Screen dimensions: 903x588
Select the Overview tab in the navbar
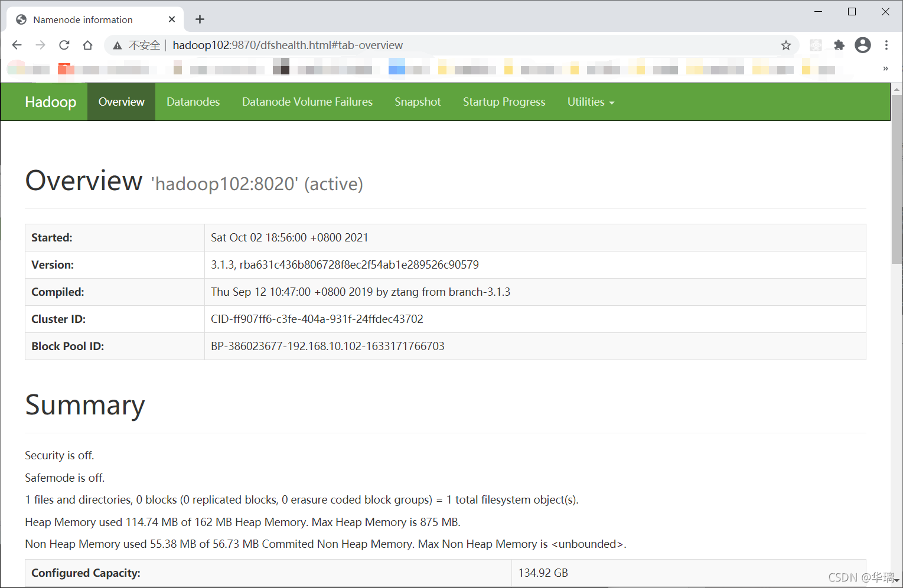pos(121,102)
